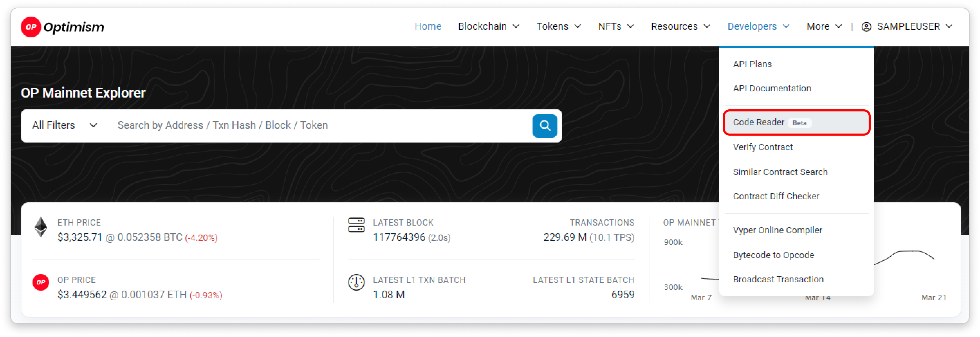Click the LATEST L1 STATE BATCH label
The height and width of the screenshot is (337, 980).
click(583, 280)
